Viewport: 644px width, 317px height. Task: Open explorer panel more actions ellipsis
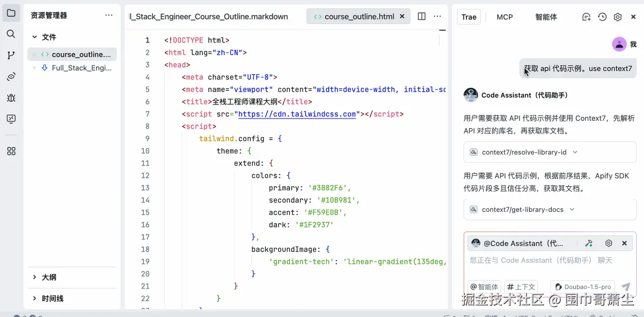pyautogui.click(x=109, y=16)
